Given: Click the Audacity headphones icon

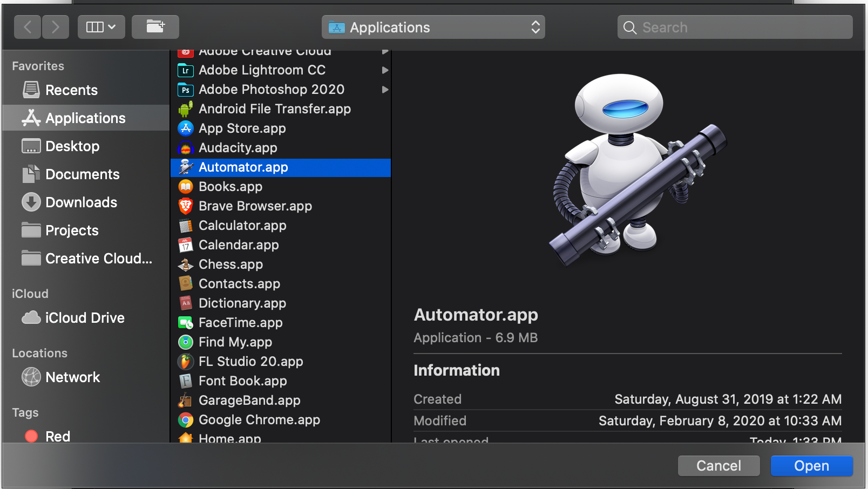Looking at the screenshot, I should 186,148.
